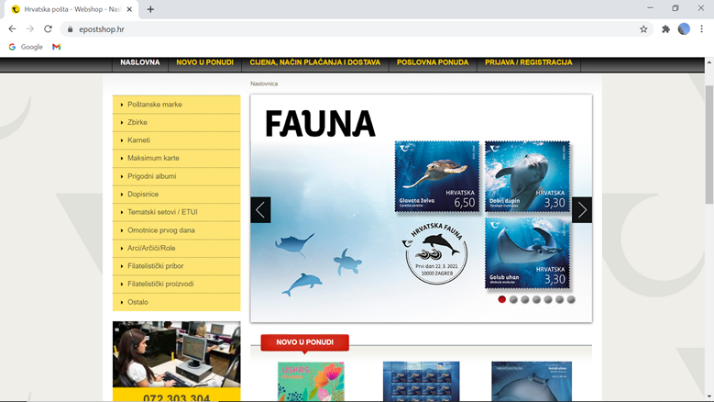Image resolution: width=714 pixels, height=402 pixels.
Task: Bookmark this page using star icon
Action: coord(644,29)
